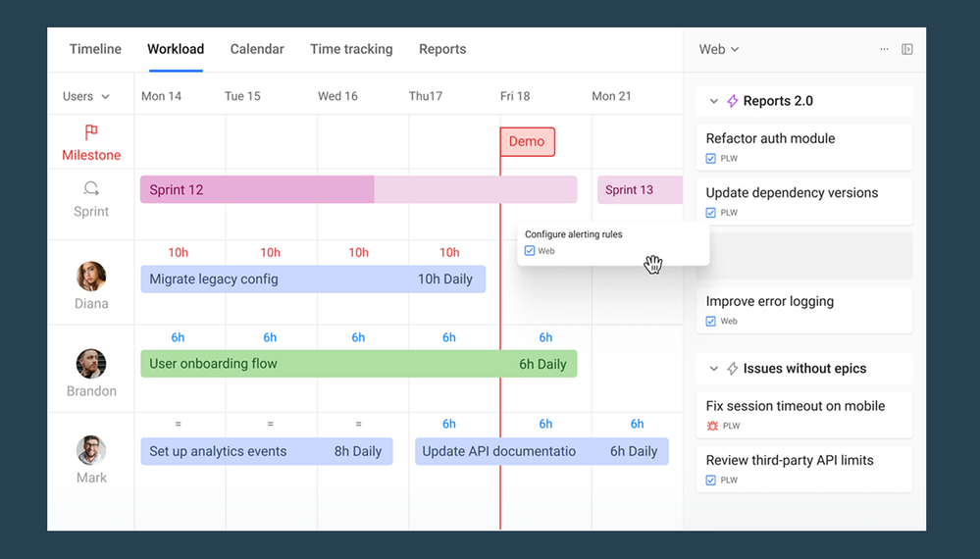Click Diana's 10h load on Mon 14
The width and height of the screenshot is (980, 559).
coord(179,252)
